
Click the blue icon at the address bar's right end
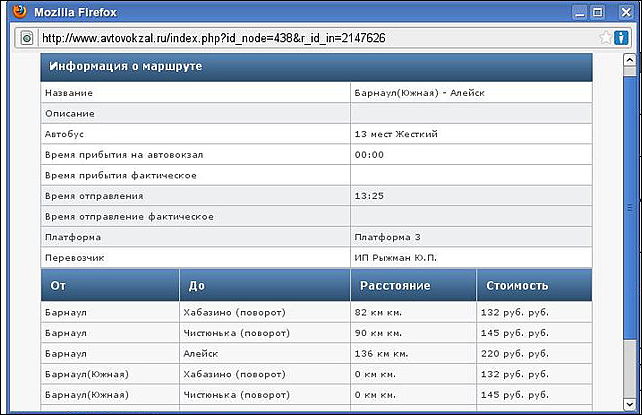click(x=622, y=37)
